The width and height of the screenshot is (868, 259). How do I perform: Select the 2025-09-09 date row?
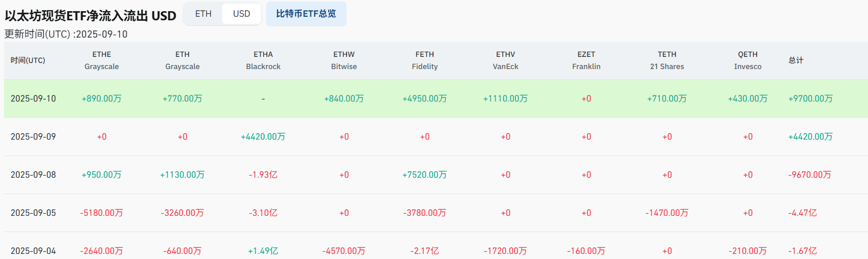pyautogui.click(x=33, y=137)
